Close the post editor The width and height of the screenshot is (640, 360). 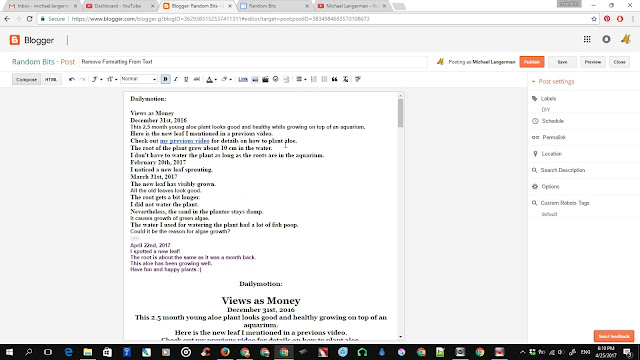point(620,62)
